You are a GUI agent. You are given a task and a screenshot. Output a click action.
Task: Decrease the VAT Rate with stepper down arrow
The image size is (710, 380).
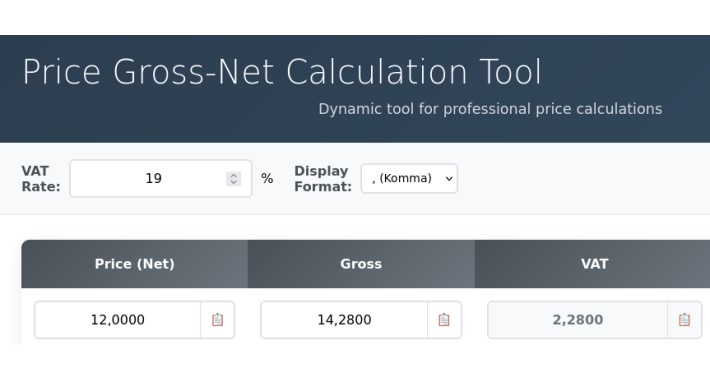233,182
